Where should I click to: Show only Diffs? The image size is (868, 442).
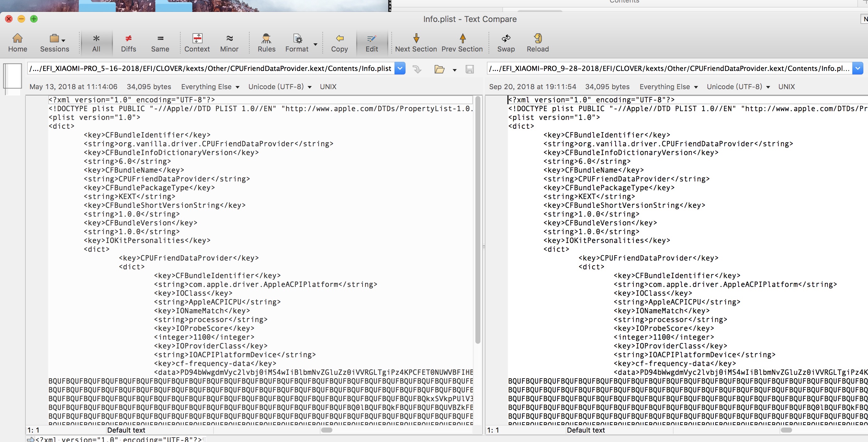(128, 43)
